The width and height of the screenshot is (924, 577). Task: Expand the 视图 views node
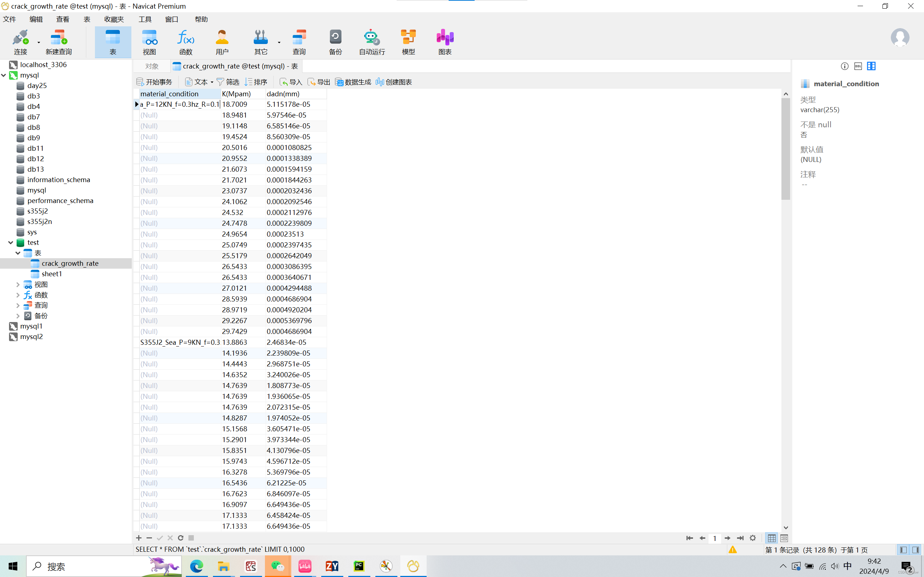[18, 285]
